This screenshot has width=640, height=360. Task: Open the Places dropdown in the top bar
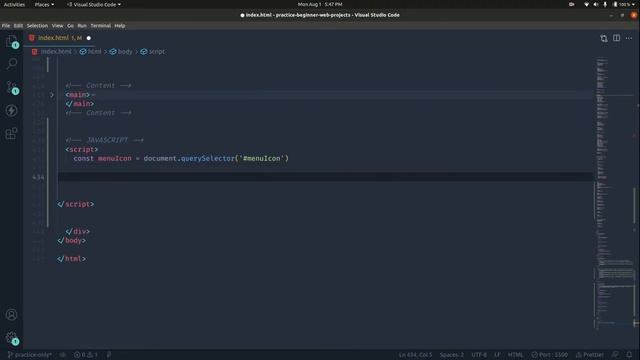click(44, 4)
